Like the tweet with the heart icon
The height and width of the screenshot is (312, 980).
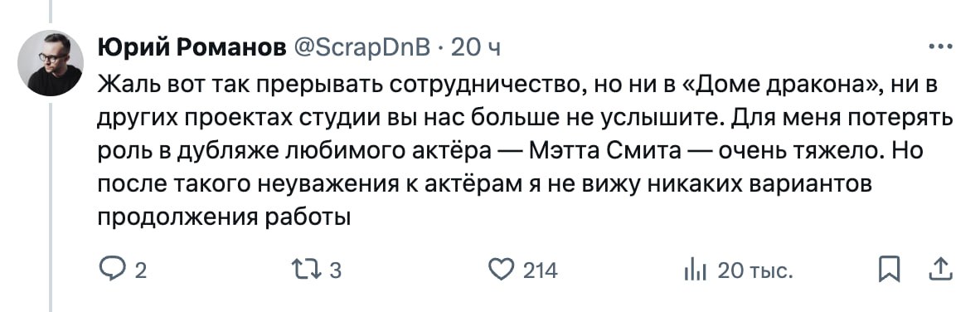[500, 271]
